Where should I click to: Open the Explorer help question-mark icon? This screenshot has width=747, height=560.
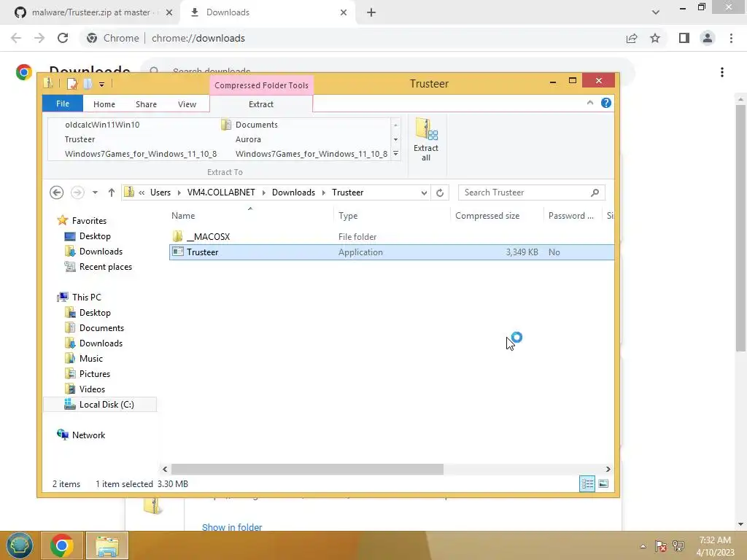click(606, 103)
